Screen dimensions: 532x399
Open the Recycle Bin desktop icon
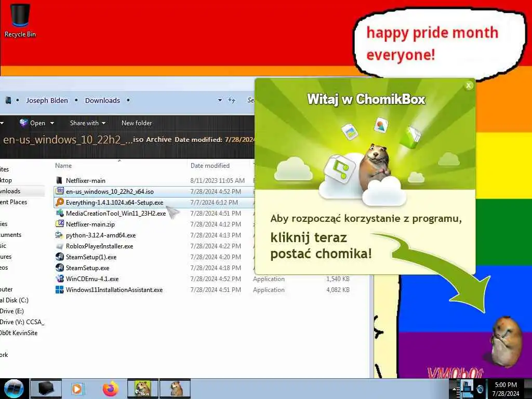pyautogui.click(x=20, y=19)
